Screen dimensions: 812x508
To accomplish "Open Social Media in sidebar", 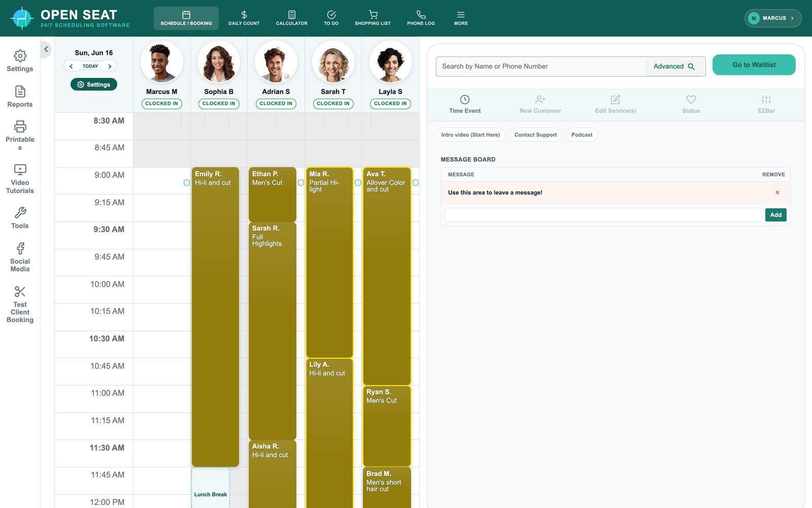I will pos(20,258).
